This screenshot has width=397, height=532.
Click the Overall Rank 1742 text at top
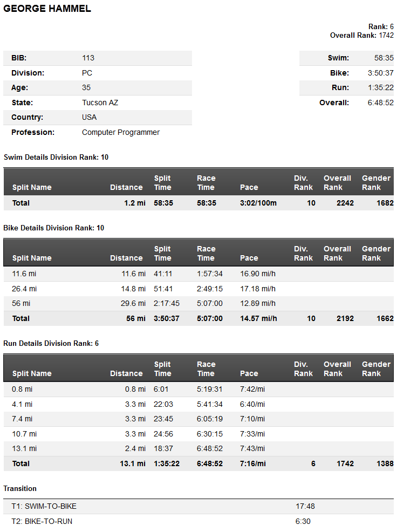coord(361,35)
